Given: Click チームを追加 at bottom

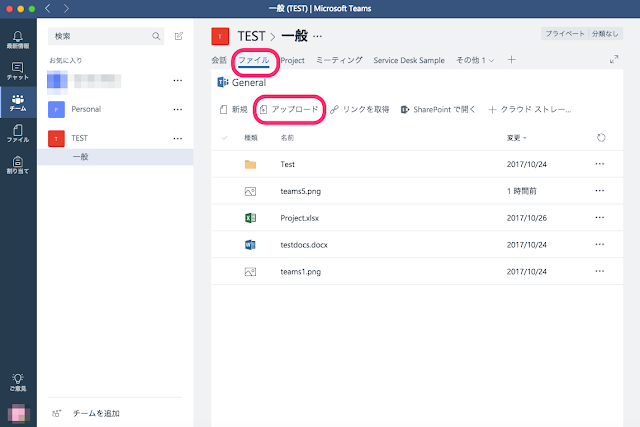Looking at the screenshot, I should point(86,413).
